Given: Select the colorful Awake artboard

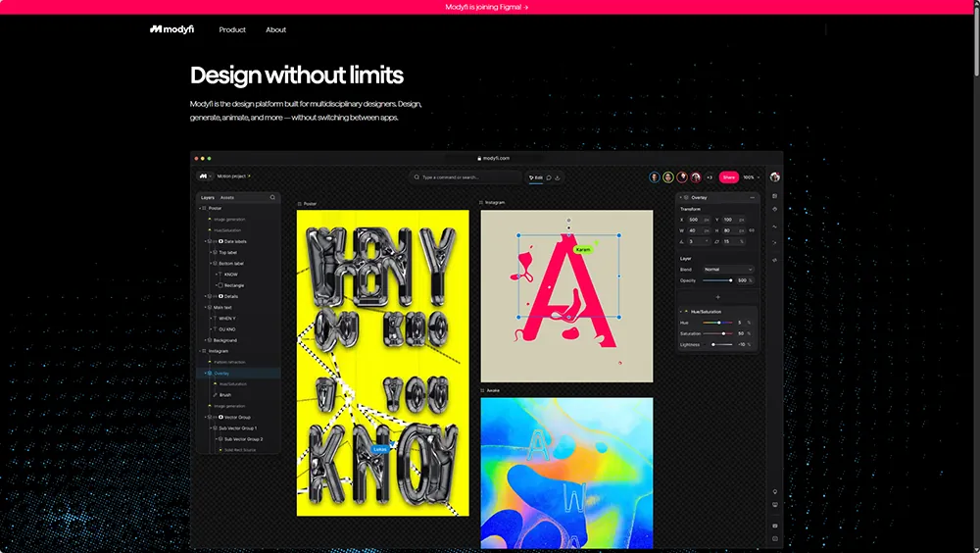Looking at the screenshot, I should pos(566,473).
